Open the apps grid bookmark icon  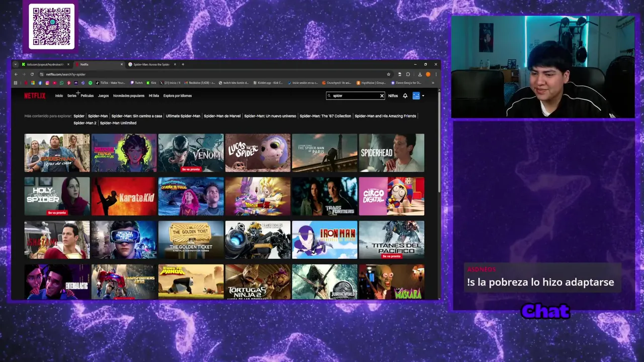[x=16, y=83]
